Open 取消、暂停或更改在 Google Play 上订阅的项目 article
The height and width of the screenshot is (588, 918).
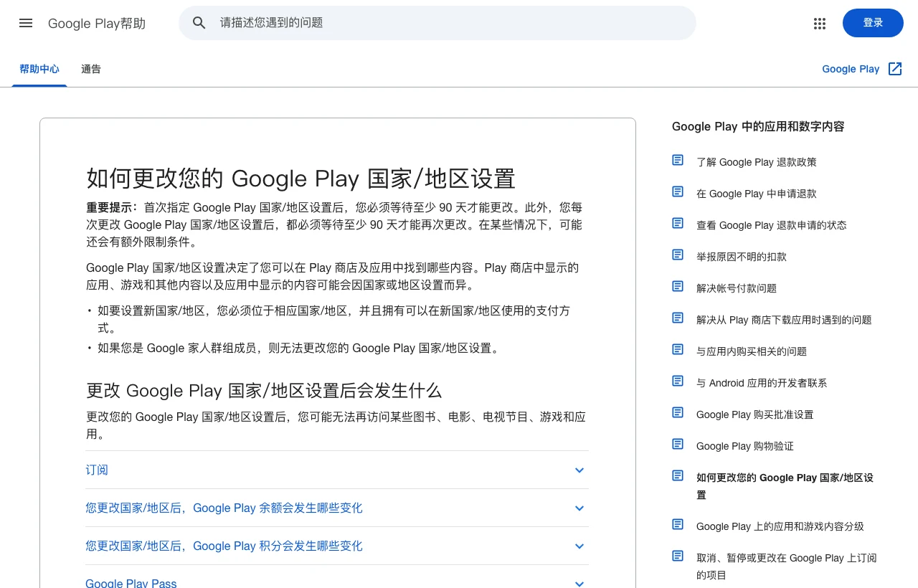pos(787,566)
